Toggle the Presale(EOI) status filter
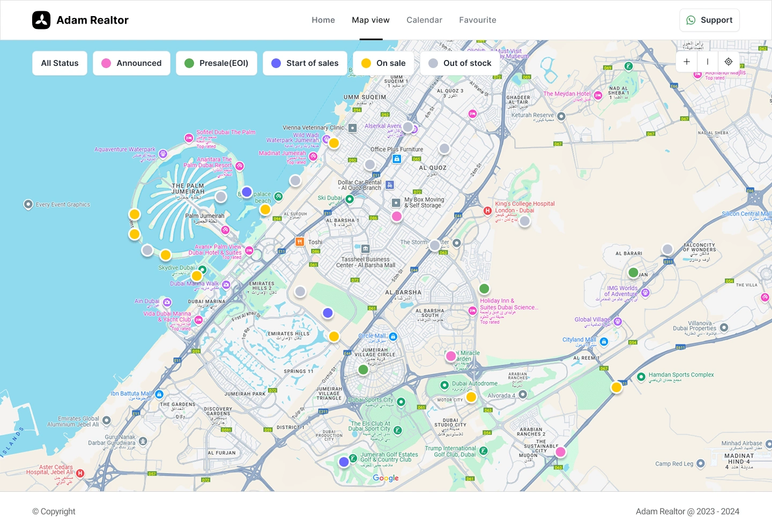Screen dimensions: 772x532 pyautogui.click(x=217, y=63)
